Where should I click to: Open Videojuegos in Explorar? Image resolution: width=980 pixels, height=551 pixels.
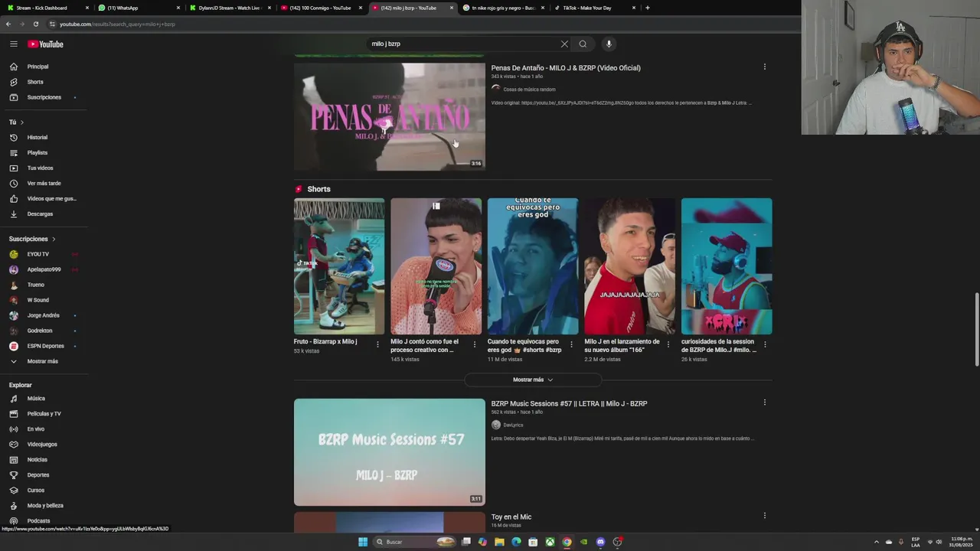tap(44, 444)
